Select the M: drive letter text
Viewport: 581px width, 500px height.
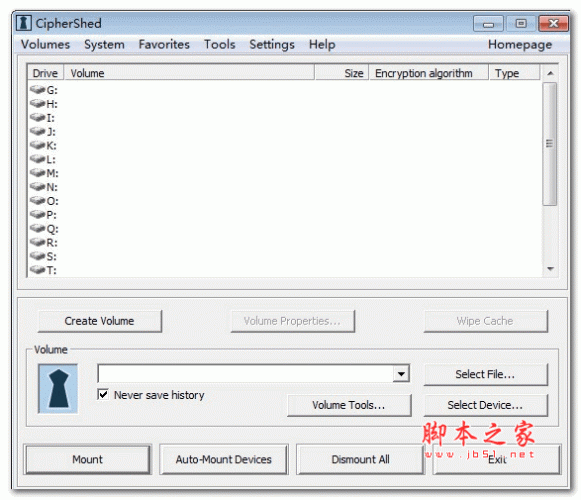tap(52, 173)
